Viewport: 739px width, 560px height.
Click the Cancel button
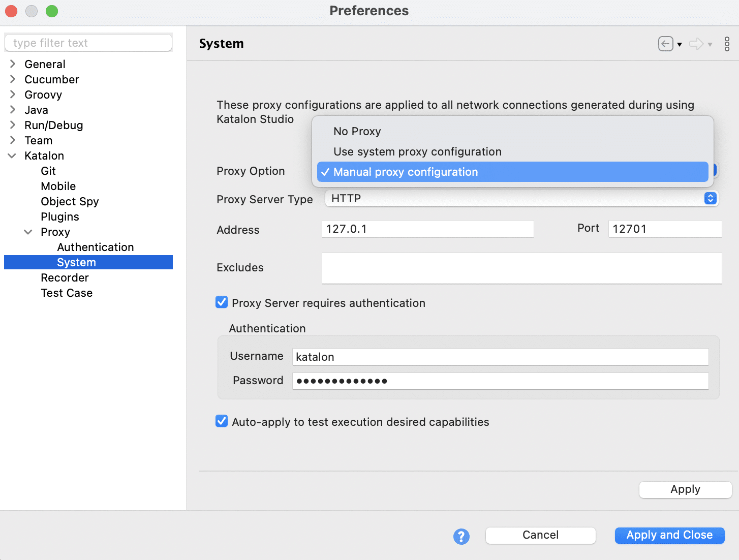click(x=540, y=535)
